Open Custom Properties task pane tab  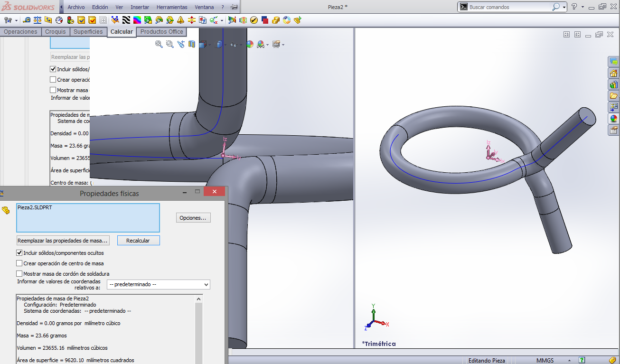coord(614,130)
